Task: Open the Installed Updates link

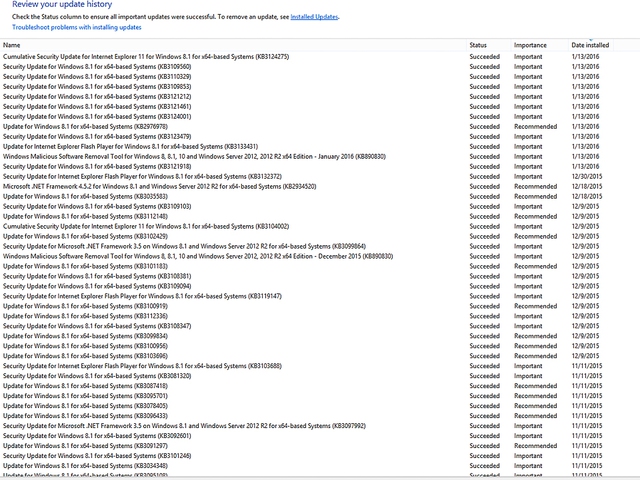Action: [314, 17]
